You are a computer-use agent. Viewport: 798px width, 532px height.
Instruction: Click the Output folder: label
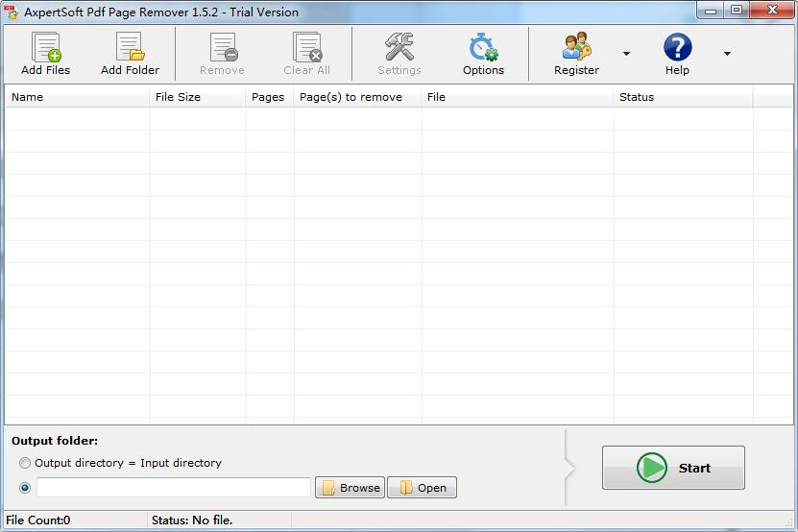click(55, 441)
